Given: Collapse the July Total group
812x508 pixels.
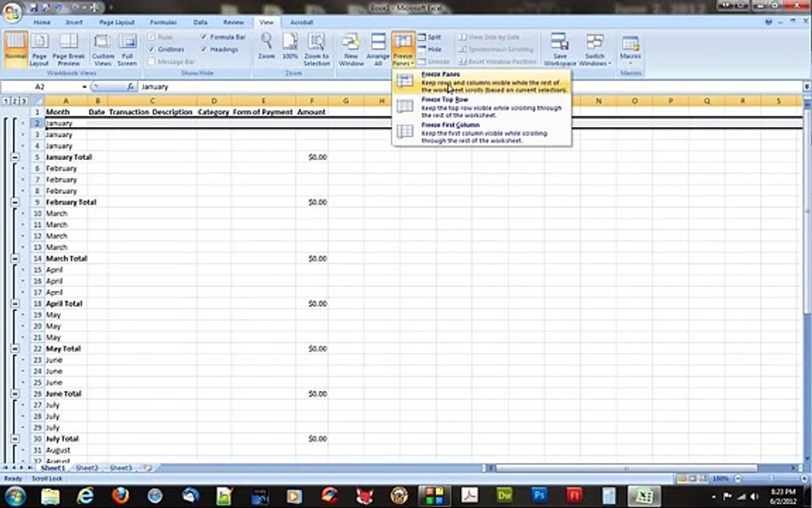Looking at the screenshot, I should 15,439.
